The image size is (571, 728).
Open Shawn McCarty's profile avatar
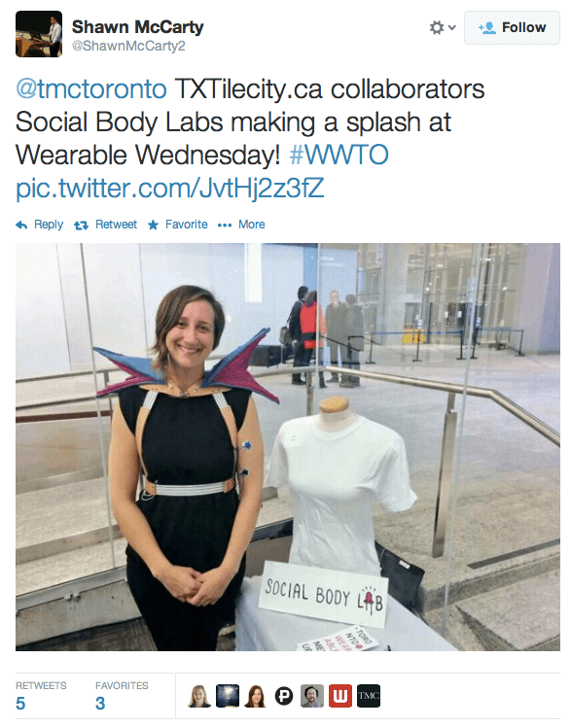pos(39,34)
